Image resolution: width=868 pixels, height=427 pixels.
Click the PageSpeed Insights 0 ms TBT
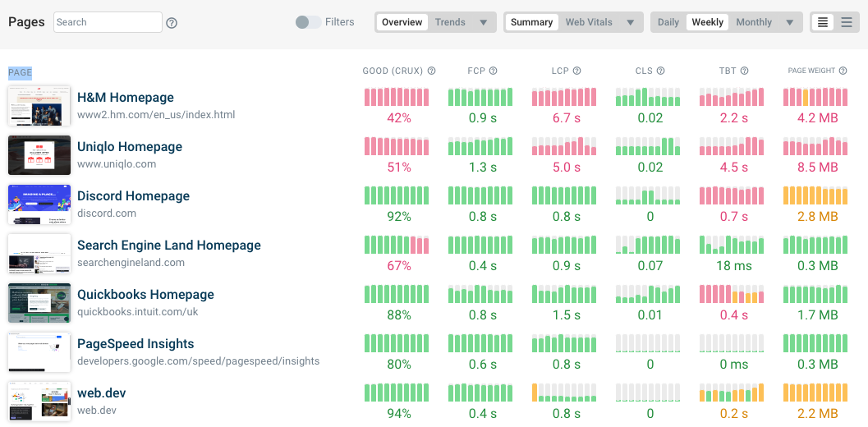733,365
